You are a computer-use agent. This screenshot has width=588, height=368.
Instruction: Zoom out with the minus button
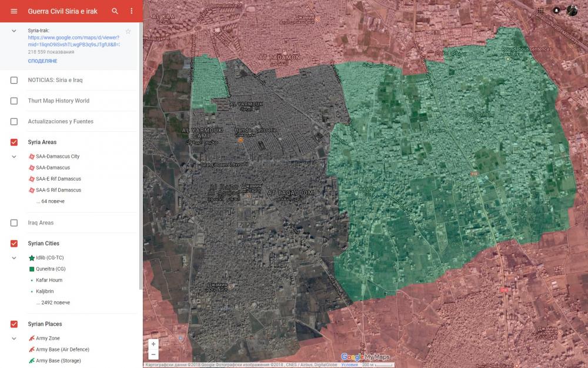[x=153, y=354]
